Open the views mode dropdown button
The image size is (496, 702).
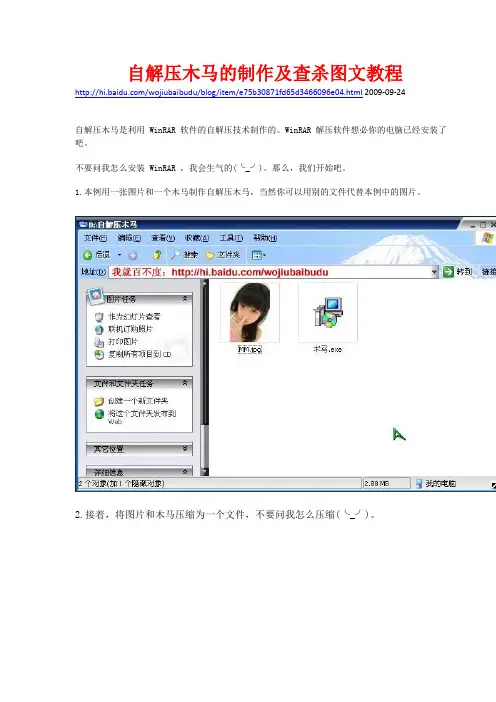[259, 255]
